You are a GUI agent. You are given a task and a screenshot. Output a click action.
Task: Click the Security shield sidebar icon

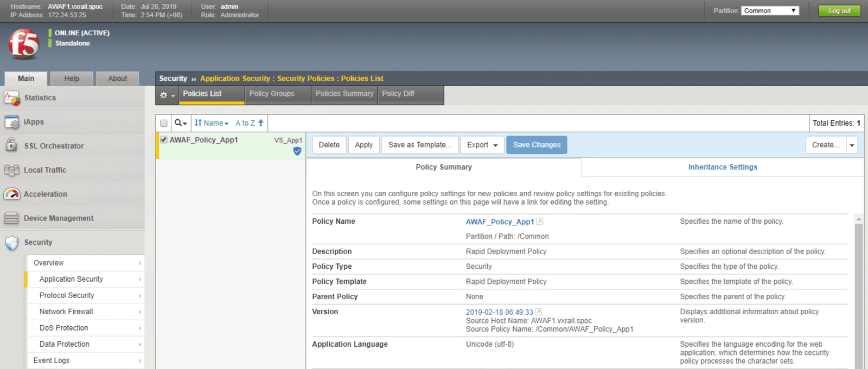12,243
